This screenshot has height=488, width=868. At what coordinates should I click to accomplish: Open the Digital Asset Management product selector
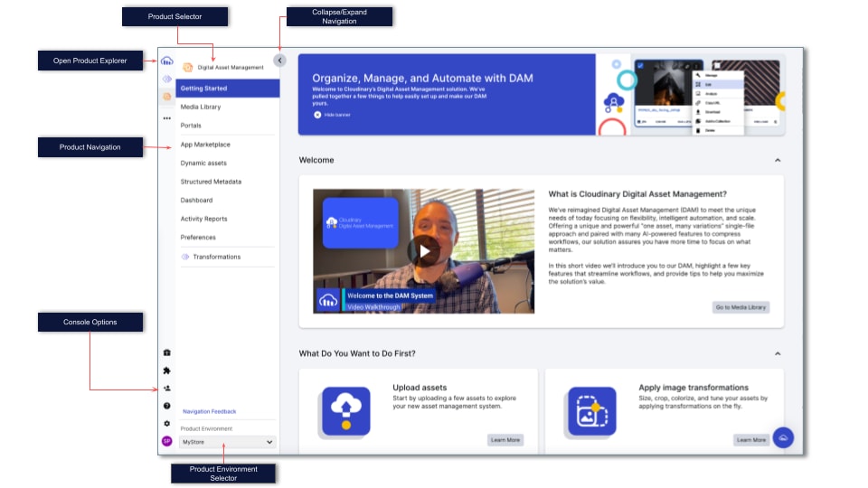pyautogui.click(x=223, y=67)
